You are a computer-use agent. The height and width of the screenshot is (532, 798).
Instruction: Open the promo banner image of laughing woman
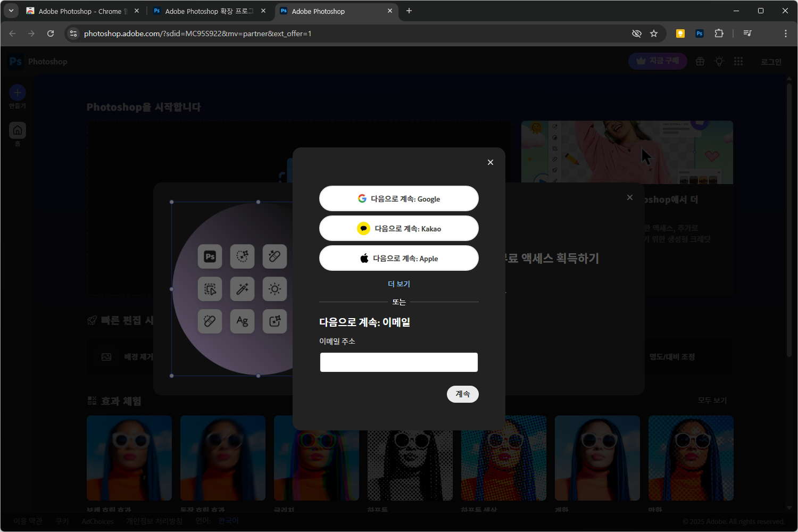(627, 152)
